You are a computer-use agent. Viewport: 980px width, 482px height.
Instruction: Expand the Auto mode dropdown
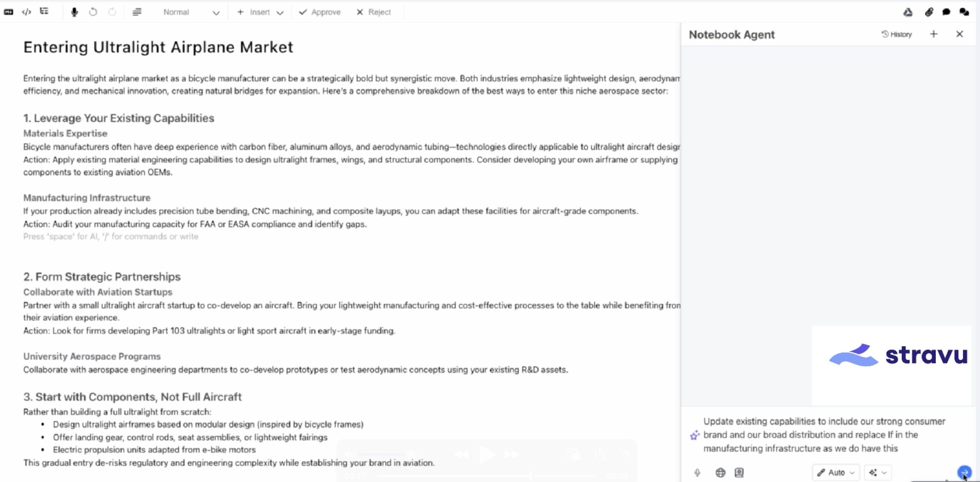(836, 472)
